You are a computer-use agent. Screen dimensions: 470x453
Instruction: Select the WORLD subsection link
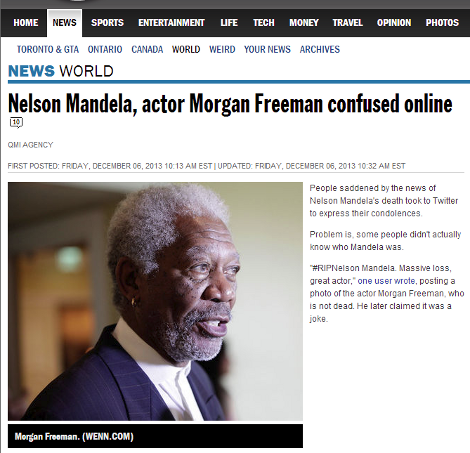186,49
